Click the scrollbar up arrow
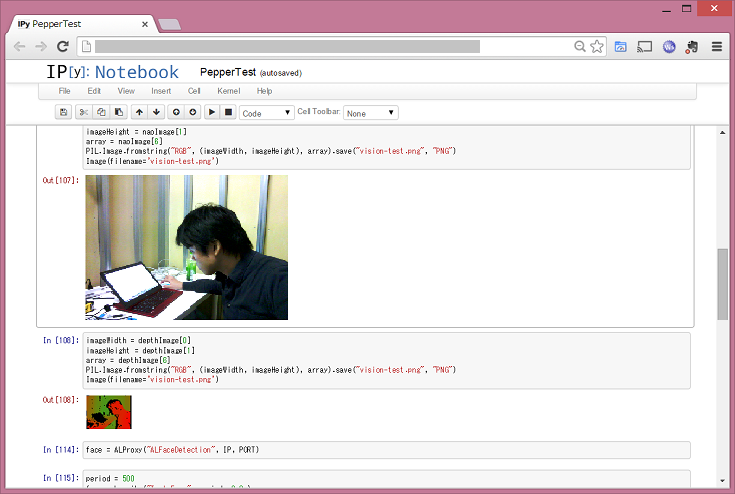The image size is (735, 494). coord(722,133)
